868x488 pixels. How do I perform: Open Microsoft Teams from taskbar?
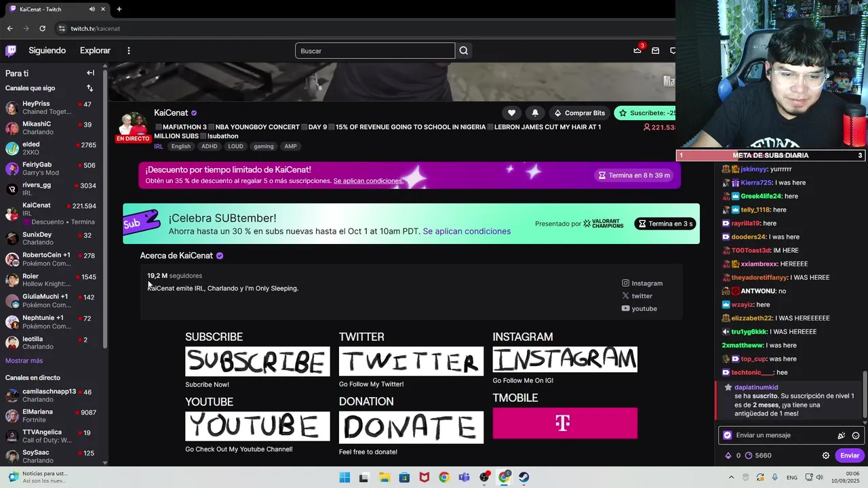tap(464, 477)
